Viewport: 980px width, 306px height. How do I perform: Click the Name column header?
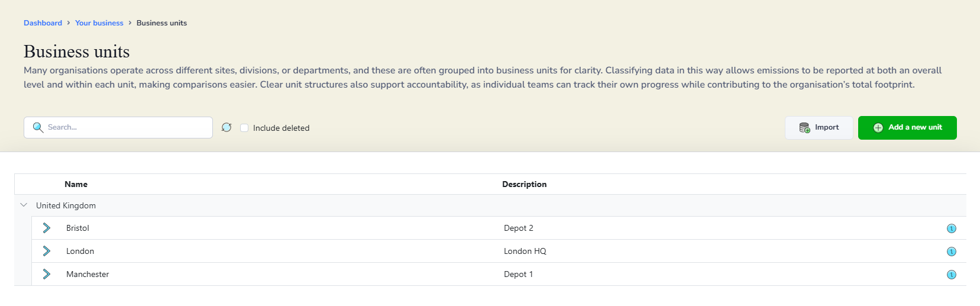pyautogui.click(x=76, y=184)
